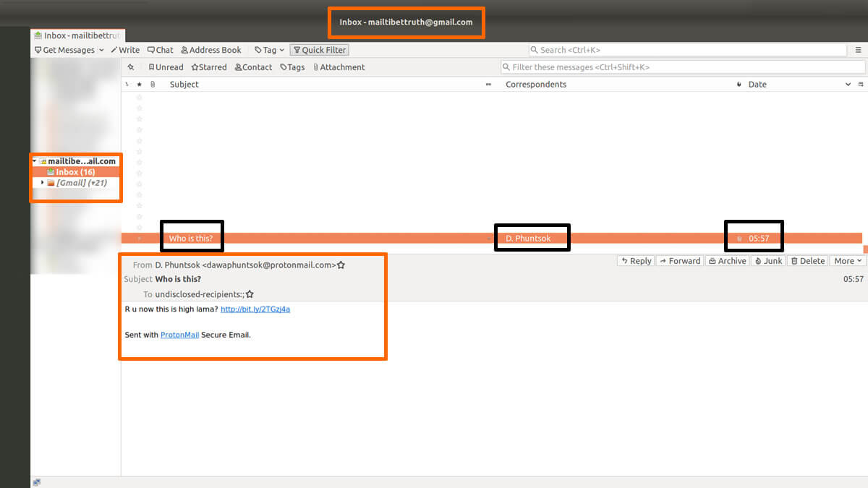Image resolution: width=868 pixels, height=488 pixels.
Task: Move the message to Junk
Action: [767, 261]
